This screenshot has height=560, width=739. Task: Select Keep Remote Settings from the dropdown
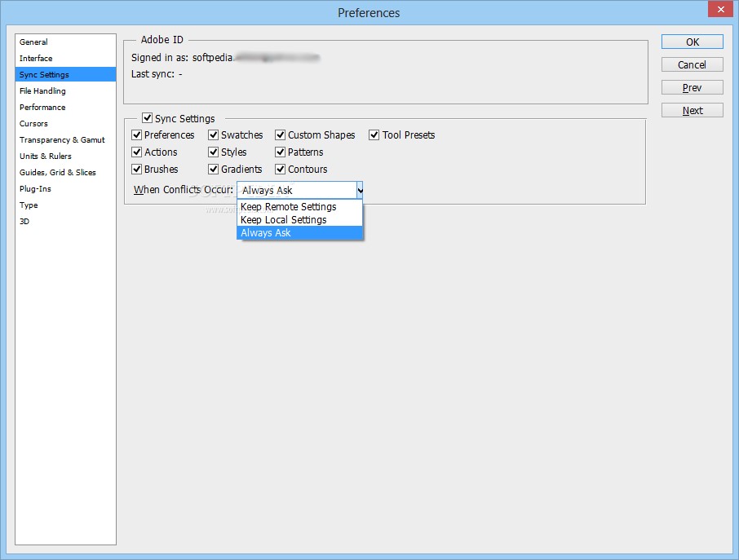click(290, 206)
